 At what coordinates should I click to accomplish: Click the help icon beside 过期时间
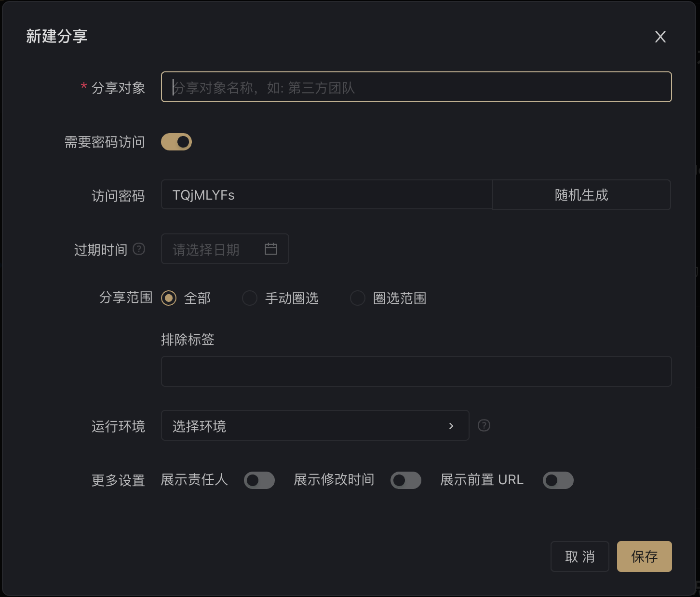(x=139, y=249)
